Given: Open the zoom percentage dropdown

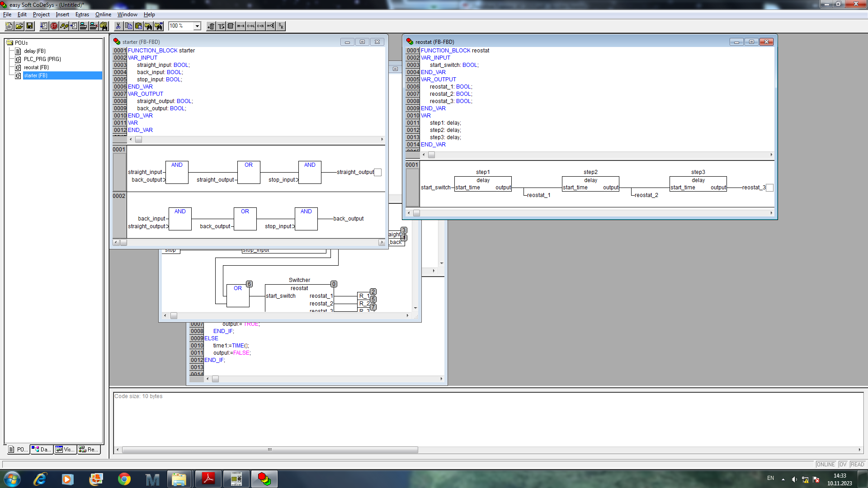Looking at the screenshot, I should [x=197, y=26].
